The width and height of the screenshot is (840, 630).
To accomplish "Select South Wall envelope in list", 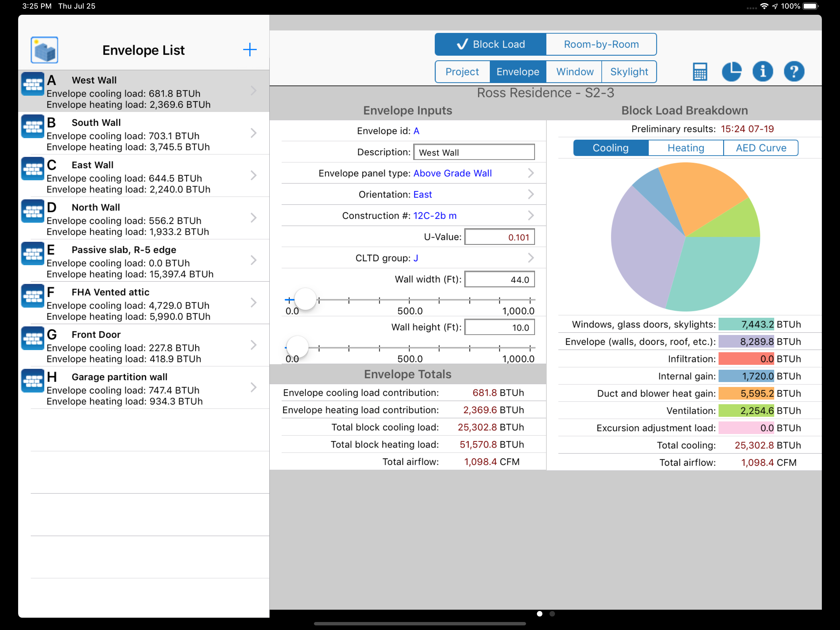I will 144,134.
